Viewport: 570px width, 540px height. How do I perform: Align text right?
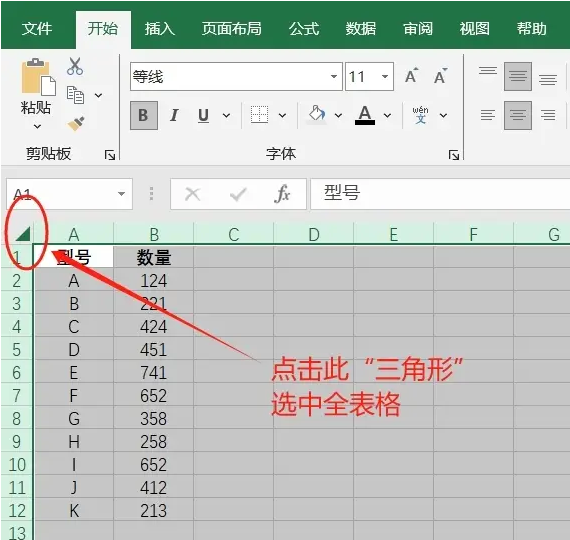pyautogui.click(x=548, y=116)
